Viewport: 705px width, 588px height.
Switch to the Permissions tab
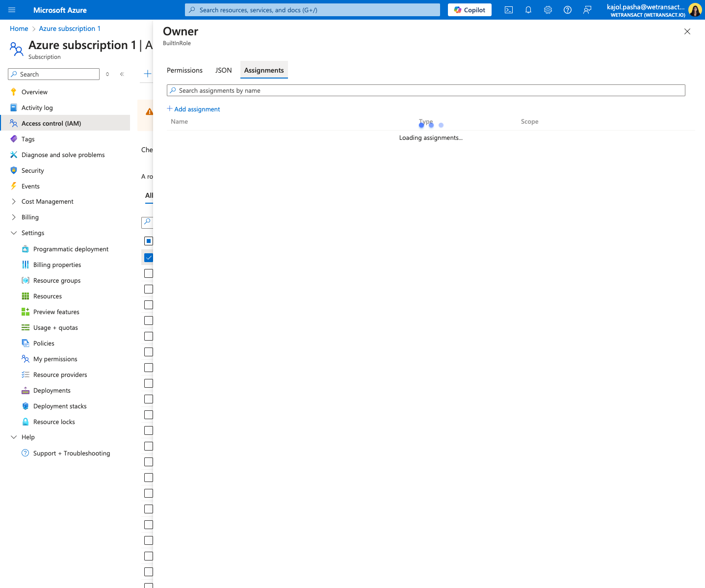(184, 70)
